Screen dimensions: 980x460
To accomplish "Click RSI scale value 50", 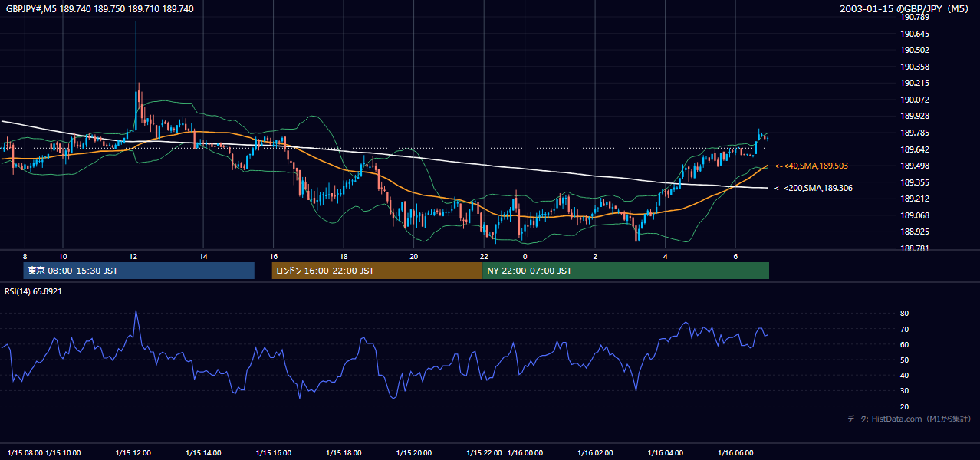I will coord(904,360).
